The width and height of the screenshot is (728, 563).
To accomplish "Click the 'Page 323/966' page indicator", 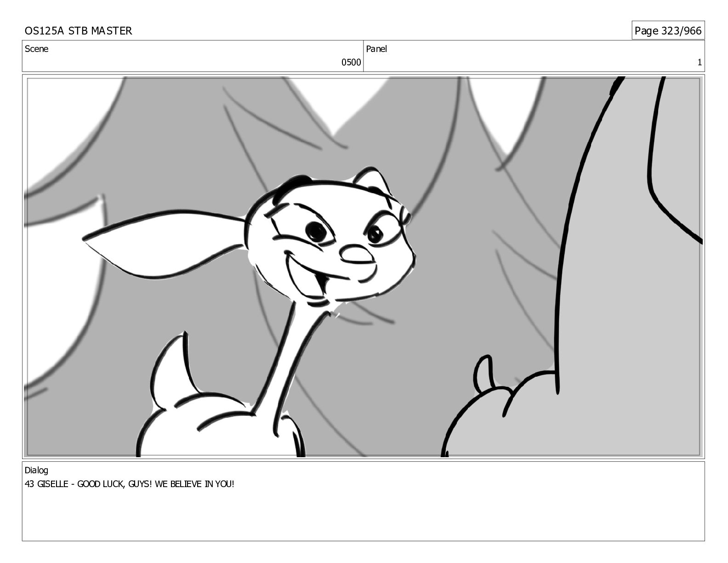I will 668,31.
